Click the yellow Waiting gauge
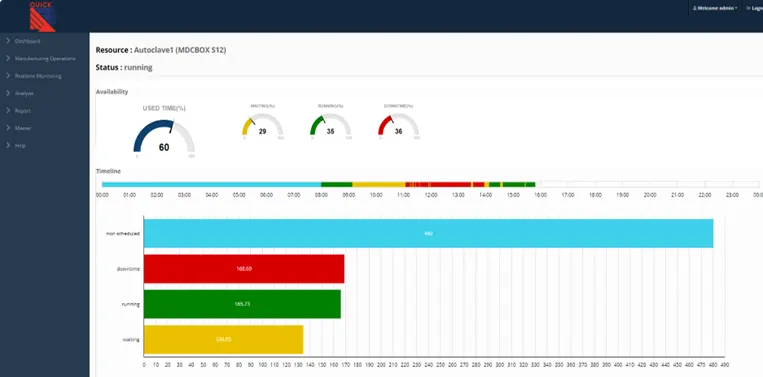 click(x=262, y=125)
